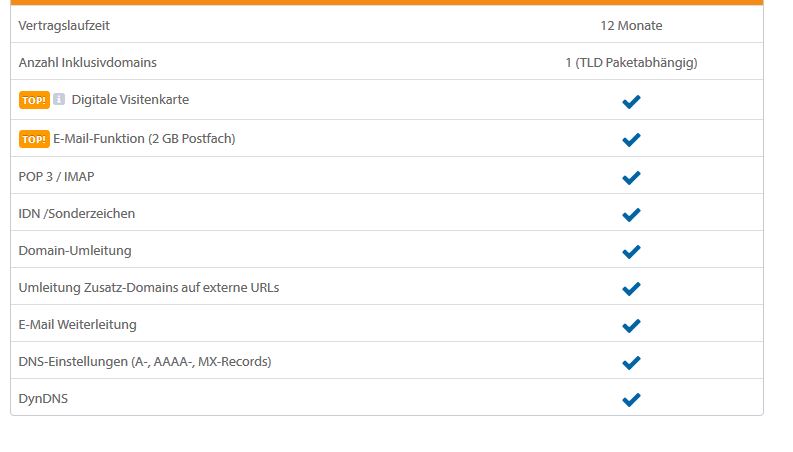Click the DNS-Einstellungen (A-, AAAA-, MX-Records) text
The height and width of the screenshot is (452, 793).
click(145, 362)
